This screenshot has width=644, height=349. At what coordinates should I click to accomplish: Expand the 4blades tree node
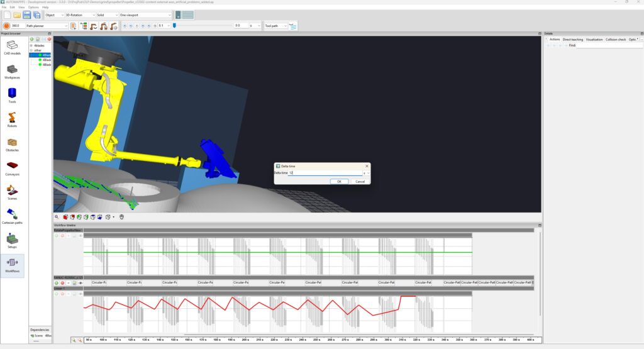pos(31,45)
